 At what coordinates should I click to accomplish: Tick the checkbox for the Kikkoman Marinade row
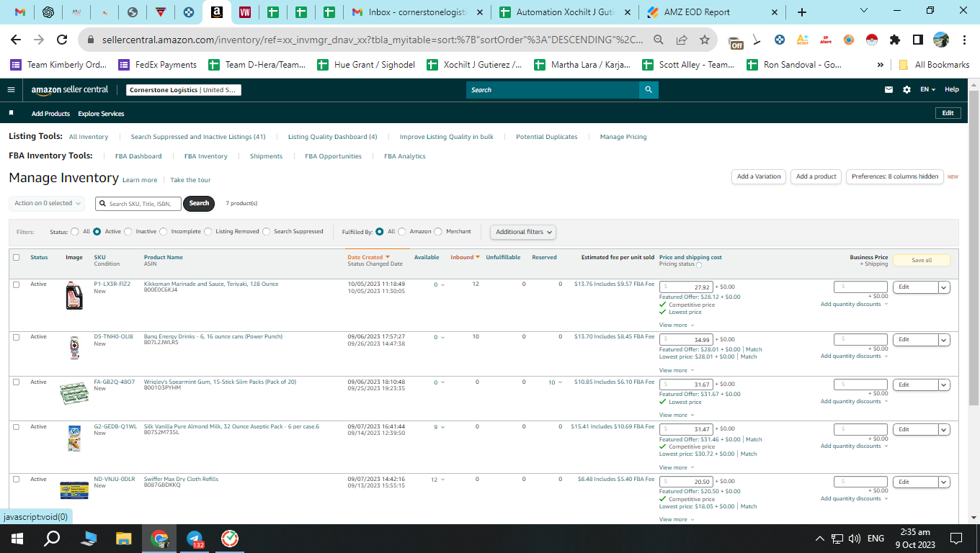tap(16, 284)
